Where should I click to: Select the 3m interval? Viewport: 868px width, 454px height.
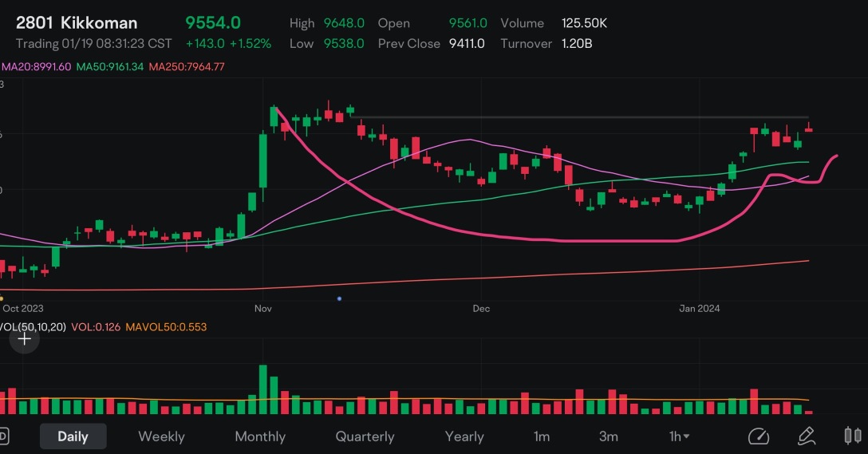tap(609, 436)
